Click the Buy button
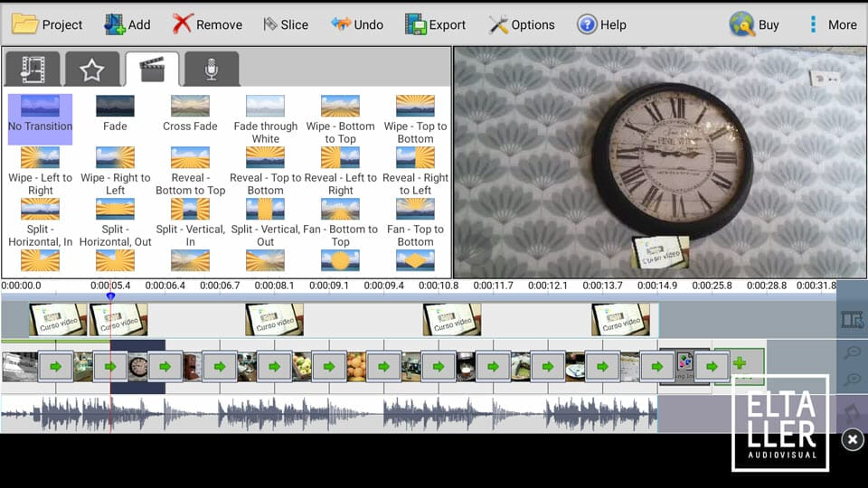Screen dimensions: 868x488 pyautogui.click(x=754, y=24)
